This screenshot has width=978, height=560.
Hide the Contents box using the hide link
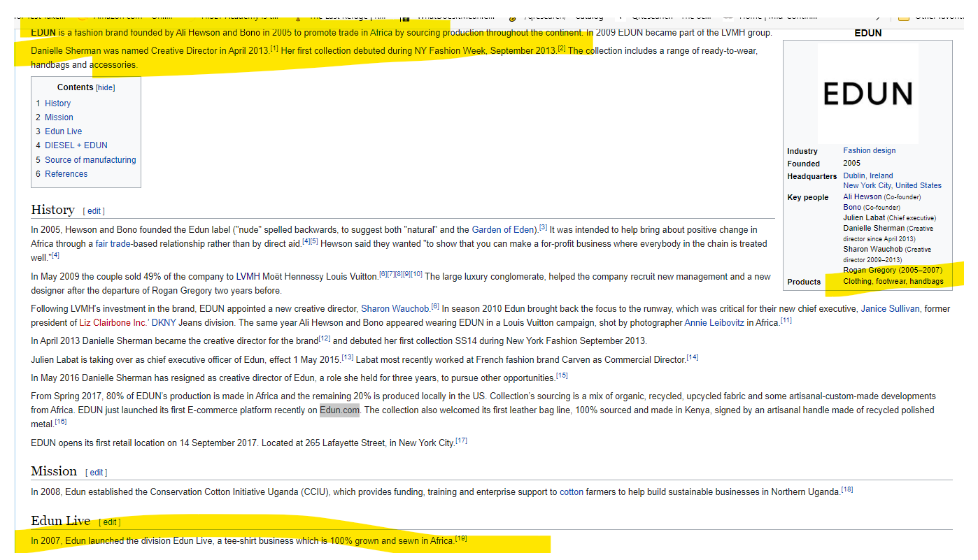click(105, 88)
